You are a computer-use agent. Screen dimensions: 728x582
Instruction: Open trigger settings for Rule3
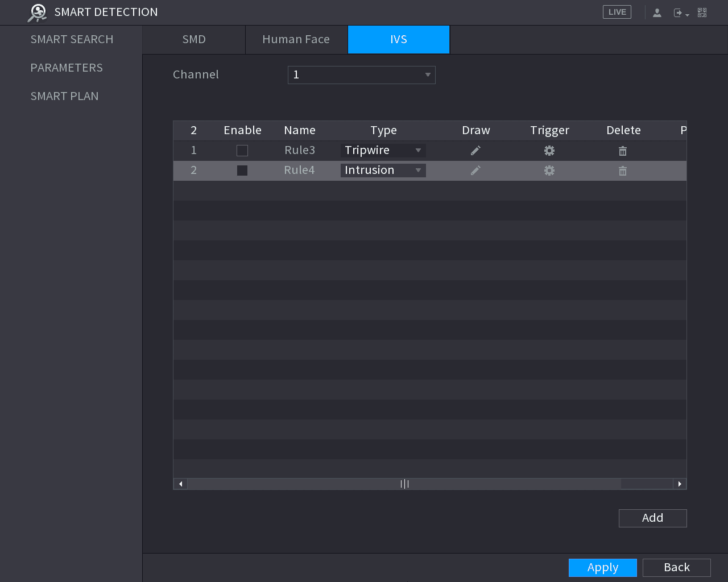click(x=549, y=151)
